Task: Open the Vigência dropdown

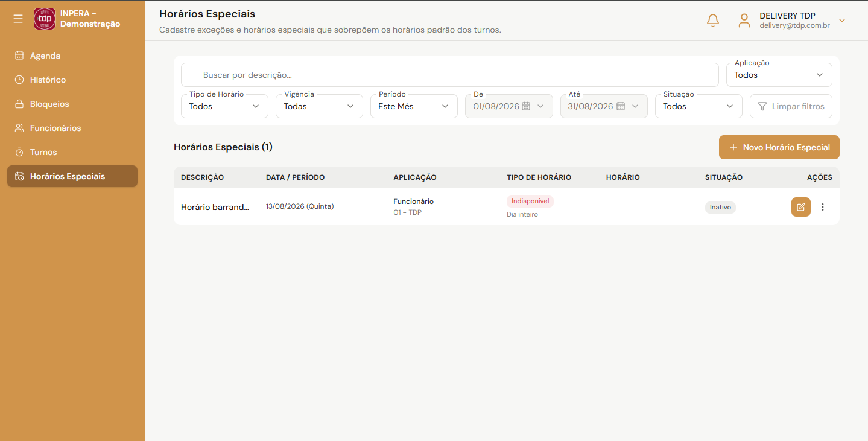Action: point(319,106)
